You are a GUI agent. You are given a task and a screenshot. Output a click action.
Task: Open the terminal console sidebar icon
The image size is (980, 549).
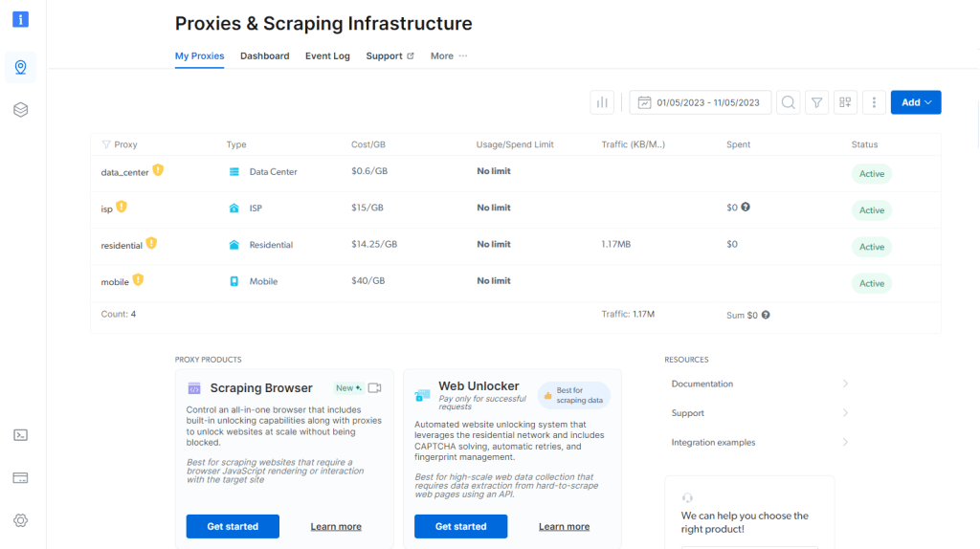click(21, 435)
